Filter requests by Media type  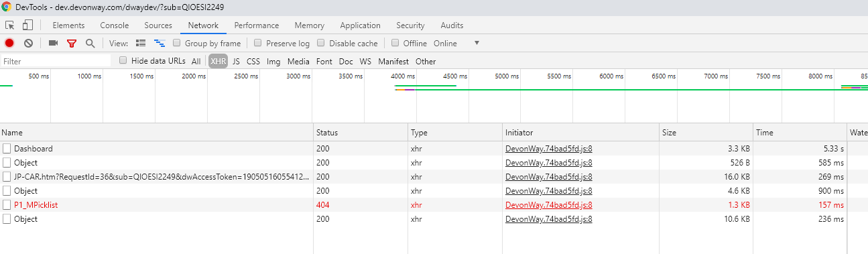point(298,61)
